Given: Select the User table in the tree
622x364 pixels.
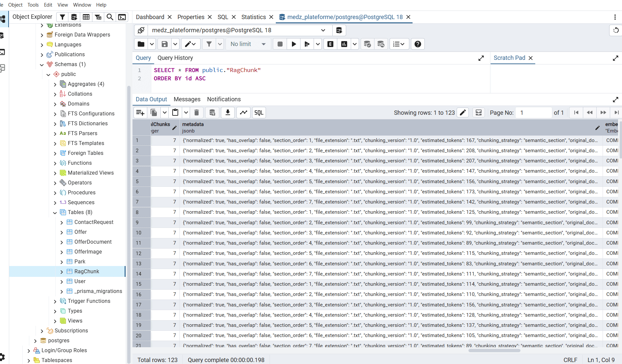Looking at the screenshot, I should 80,281.
